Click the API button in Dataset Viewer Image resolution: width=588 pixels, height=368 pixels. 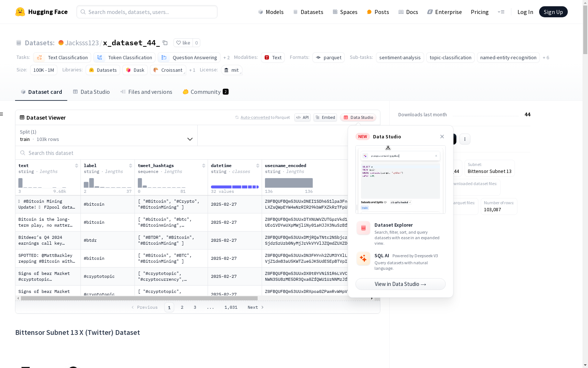pos(302,117)
